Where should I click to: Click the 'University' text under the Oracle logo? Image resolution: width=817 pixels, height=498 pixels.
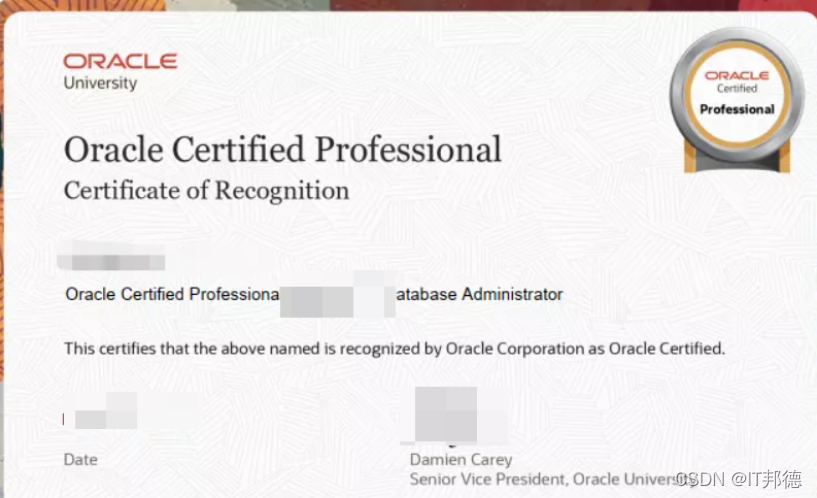100,83
